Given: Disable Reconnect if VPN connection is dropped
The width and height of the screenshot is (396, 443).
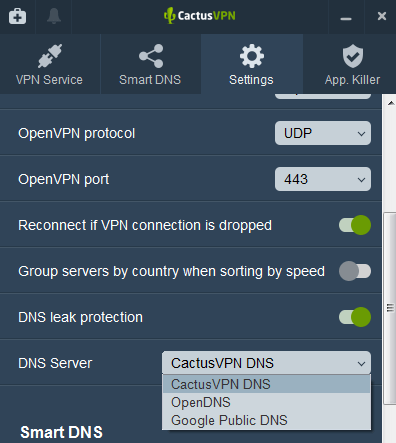Looking at the screenshot, I should [355, 225].
